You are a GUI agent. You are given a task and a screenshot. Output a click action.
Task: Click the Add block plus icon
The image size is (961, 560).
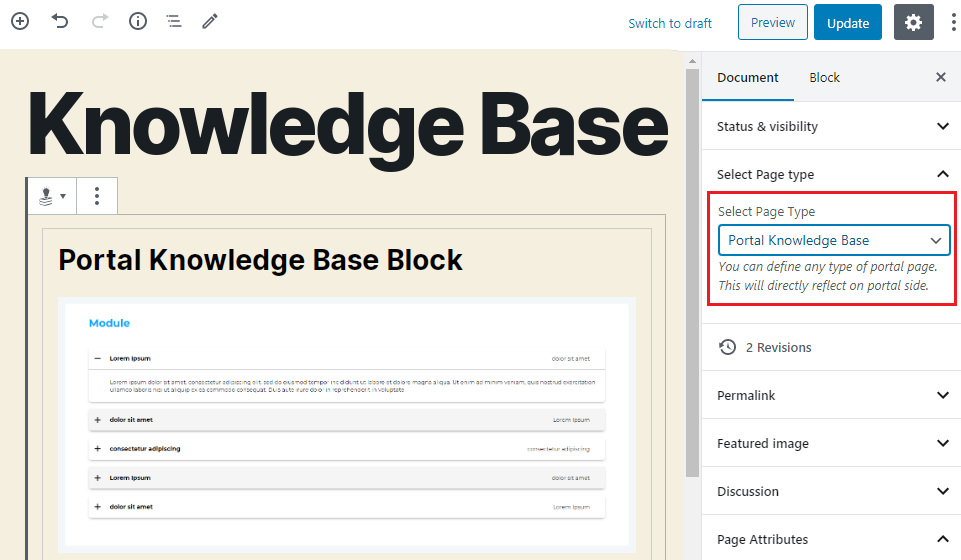coord(20,21)
